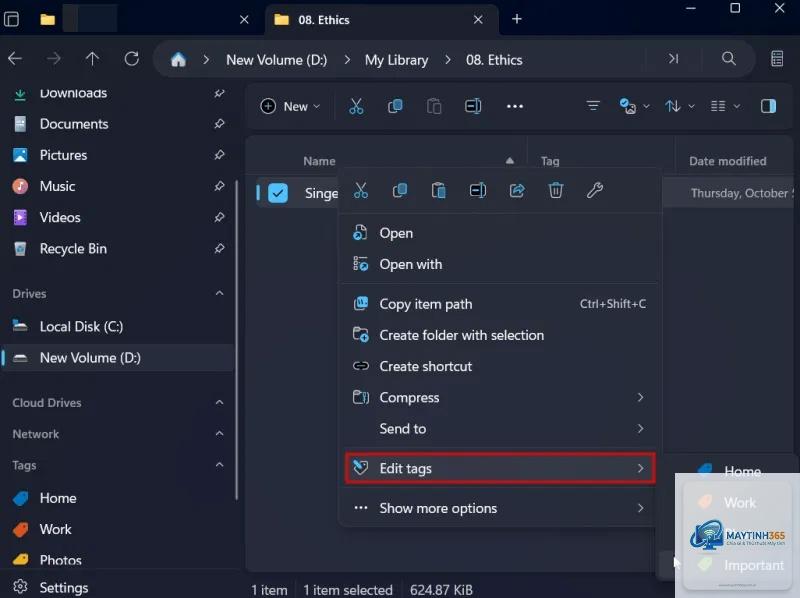This screenshot has height=598, width=800.
Task: Select the Photos tag in the sidebar
Action: pyautogui.click(x=117, y=560)
